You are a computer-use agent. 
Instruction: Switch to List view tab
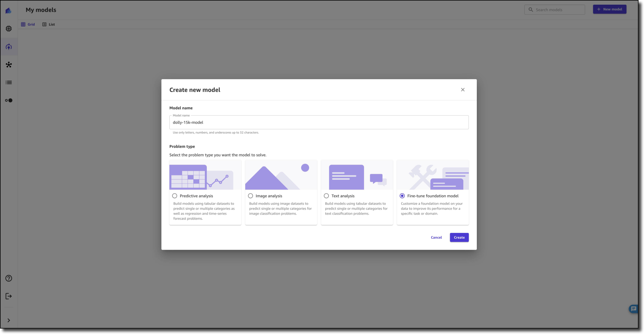pos(49,24)
